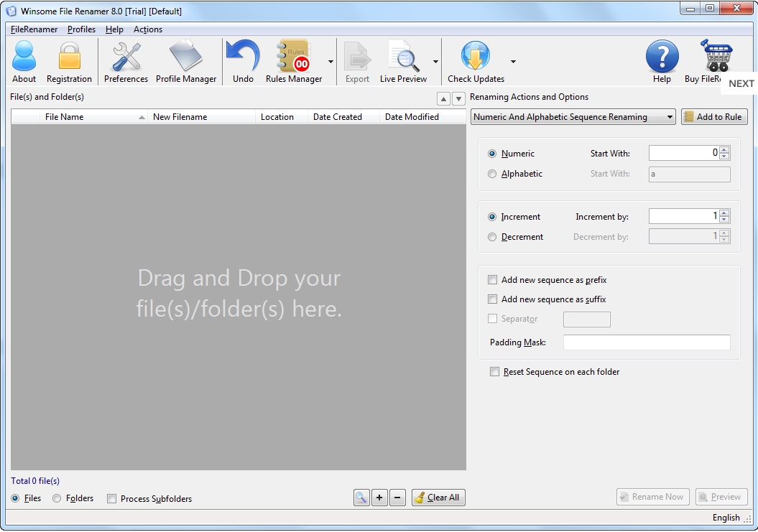Start Live Preview via magnifier icon
This screenshot has height=532, width=758.
coord(403,62)
